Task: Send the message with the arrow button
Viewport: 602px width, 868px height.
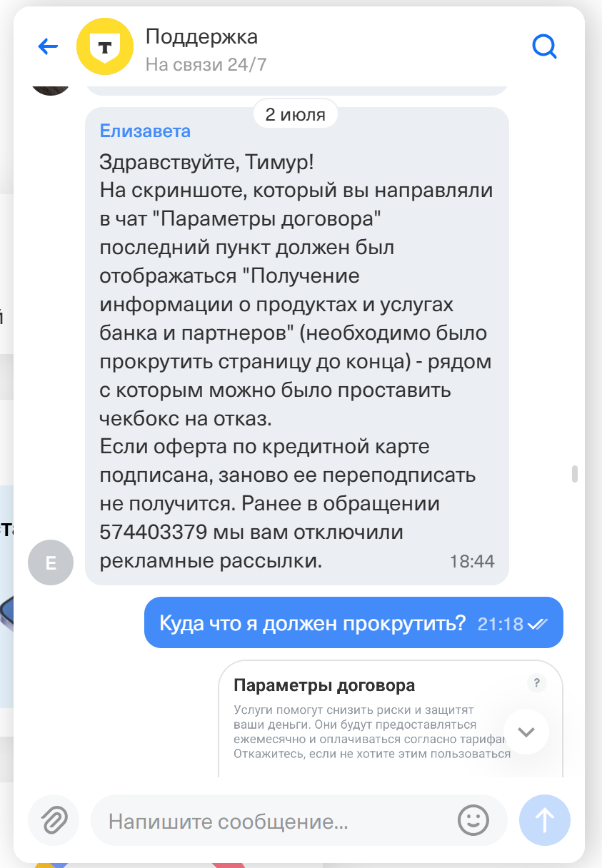Action: coord(545,820)
